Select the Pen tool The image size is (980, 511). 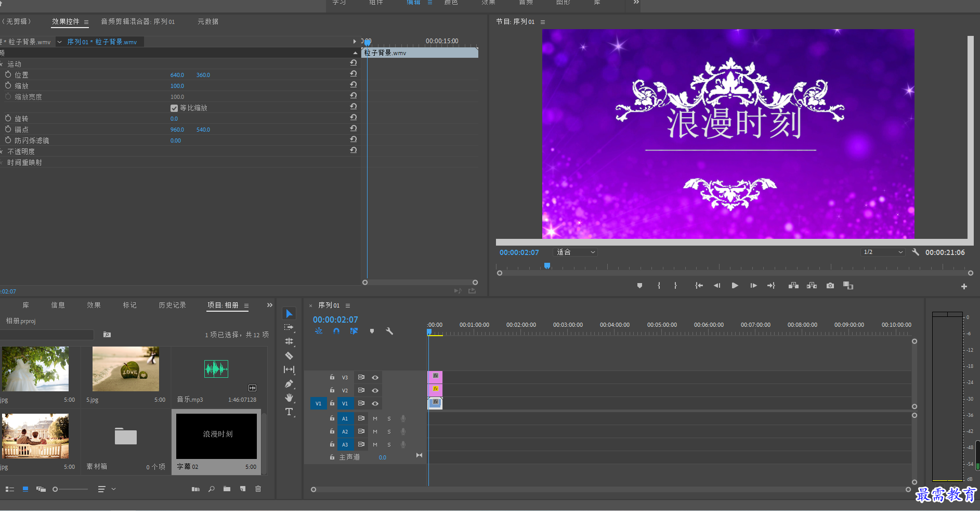pos(289,384)
